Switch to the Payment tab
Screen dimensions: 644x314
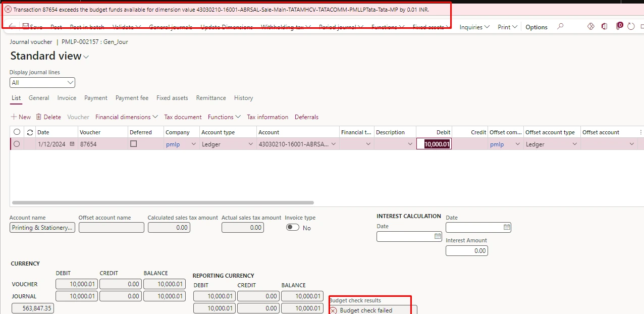pos(96,98)
